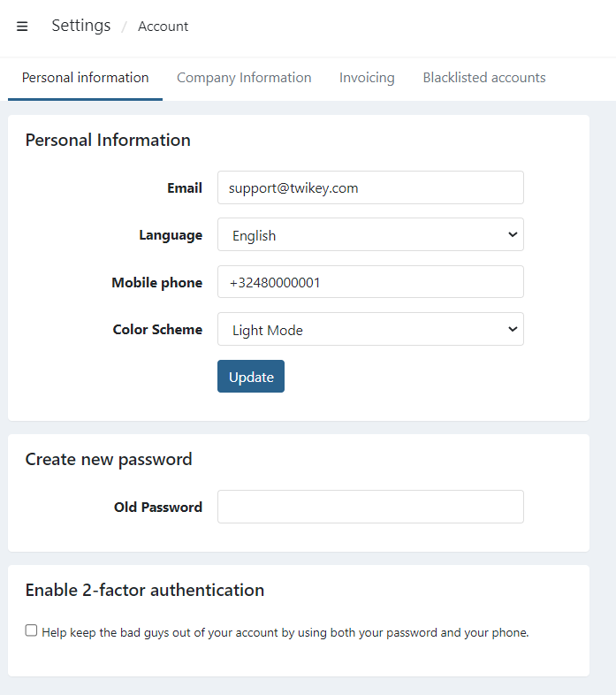616x695 pixels.
Task: Click the Old Password label
Action: 158,507
